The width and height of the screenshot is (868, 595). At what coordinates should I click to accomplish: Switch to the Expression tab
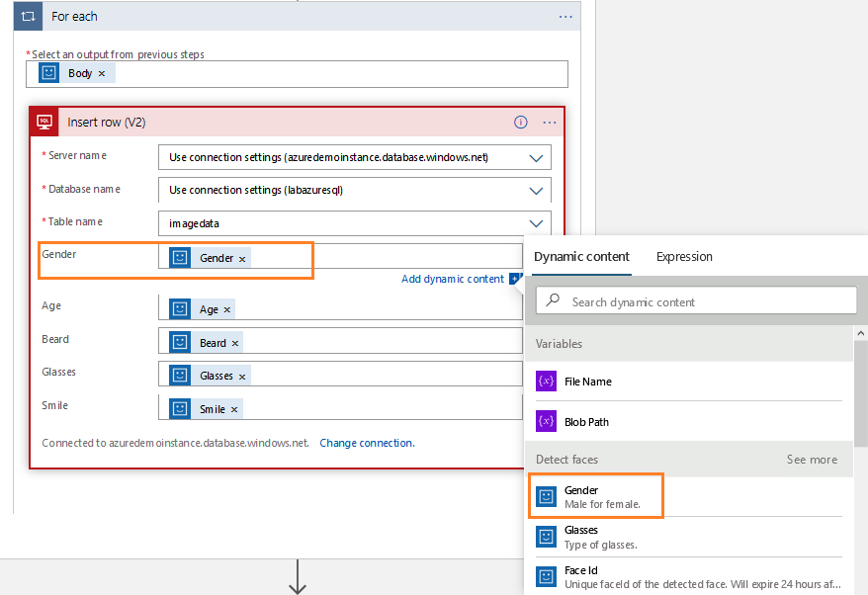[684, 257]
